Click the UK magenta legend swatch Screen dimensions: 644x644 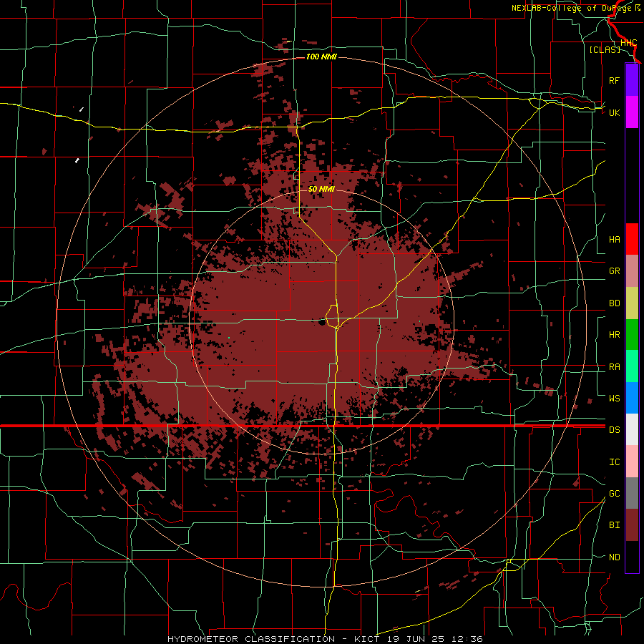click(632, 112)
